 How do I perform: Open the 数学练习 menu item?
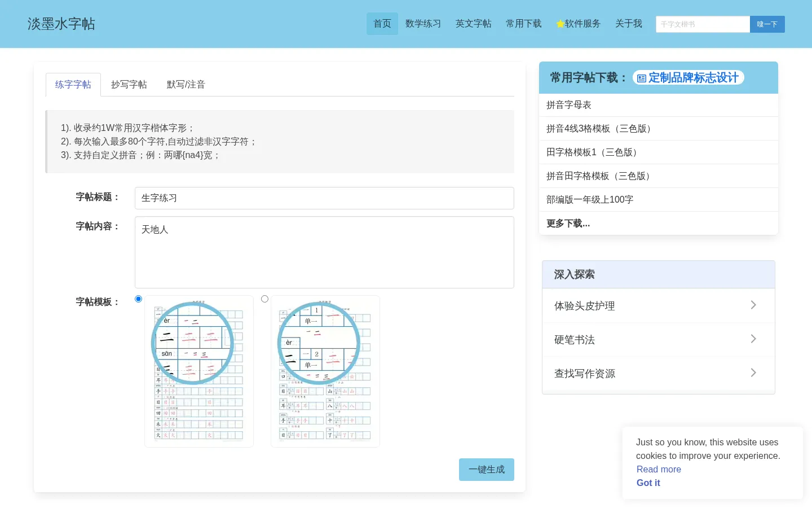click(423, 24)
